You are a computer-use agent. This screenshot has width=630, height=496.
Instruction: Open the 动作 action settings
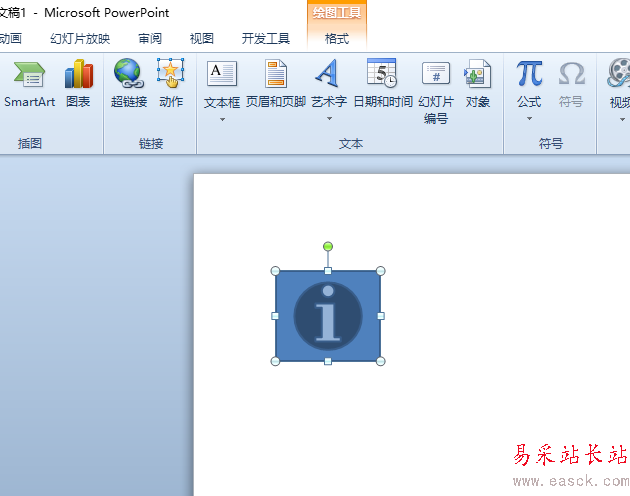(x=171, y=84)
